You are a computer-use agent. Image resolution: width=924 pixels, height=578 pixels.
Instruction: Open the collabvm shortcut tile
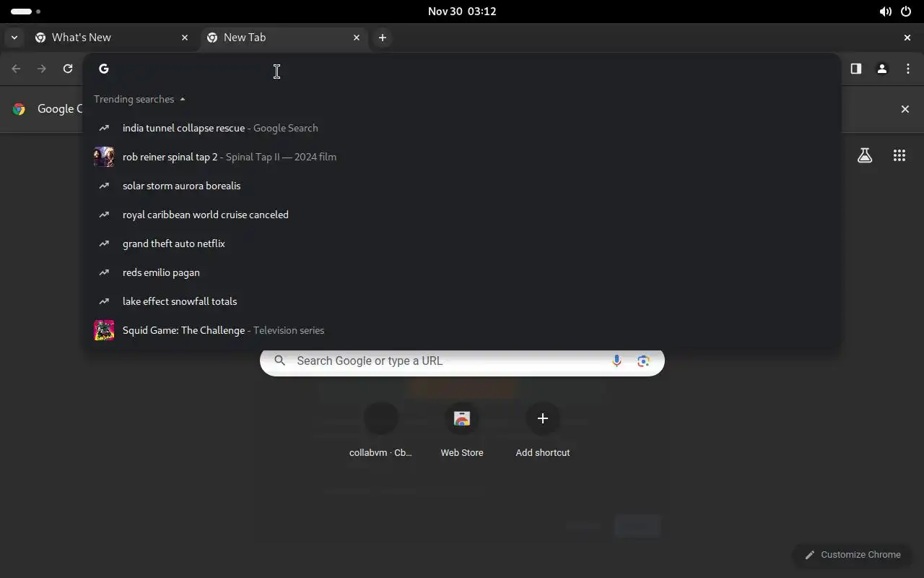click(x=380, y=431)
